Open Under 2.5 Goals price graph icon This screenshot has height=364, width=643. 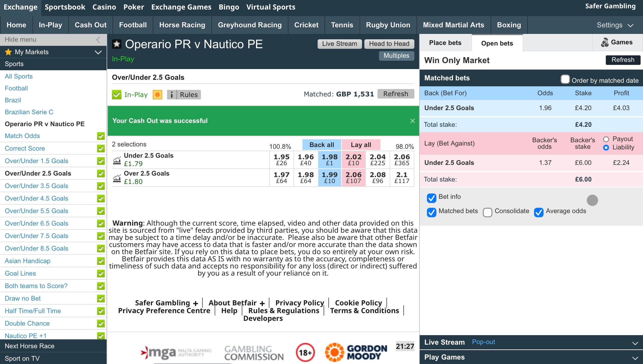point(117,160)
